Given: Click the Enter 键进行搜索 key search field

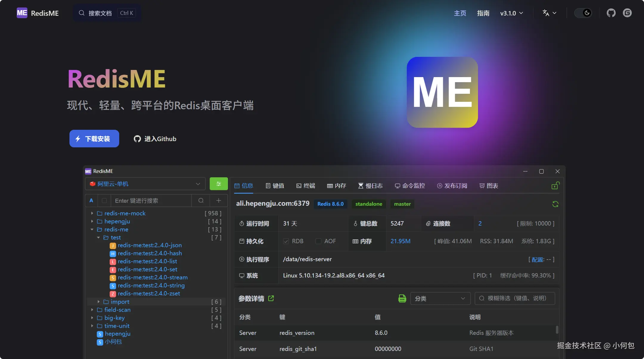Looking at the screenshot, I should pyautogui.click(x=151, y=201).
